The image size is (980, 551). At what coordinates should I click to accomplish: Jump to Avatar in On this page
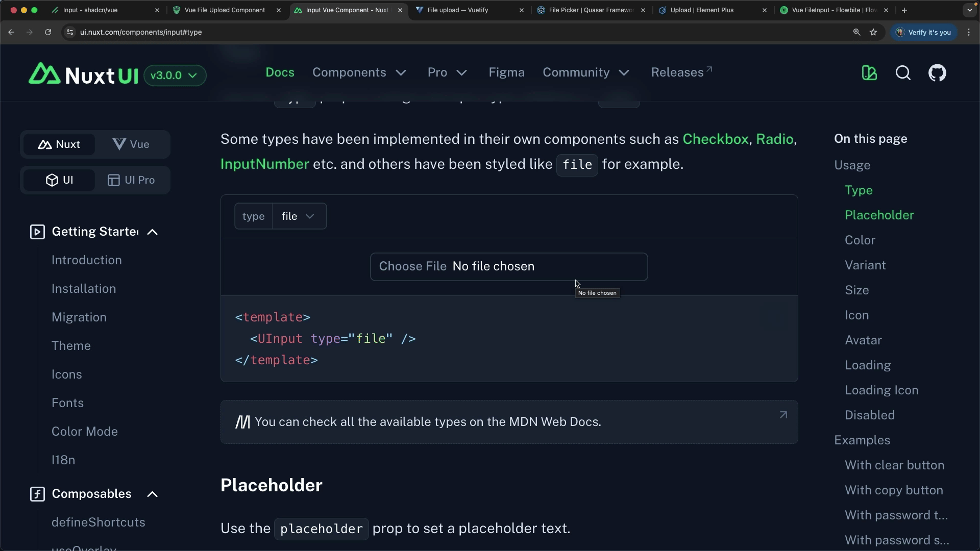863,340
